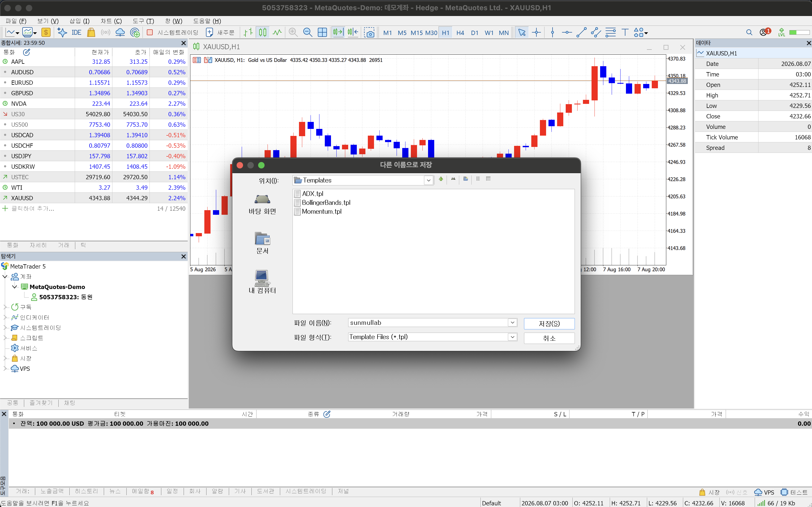The image size is (812, 507).
Task: Expand the 인디케이터 tree node
Action: point(5,317)
